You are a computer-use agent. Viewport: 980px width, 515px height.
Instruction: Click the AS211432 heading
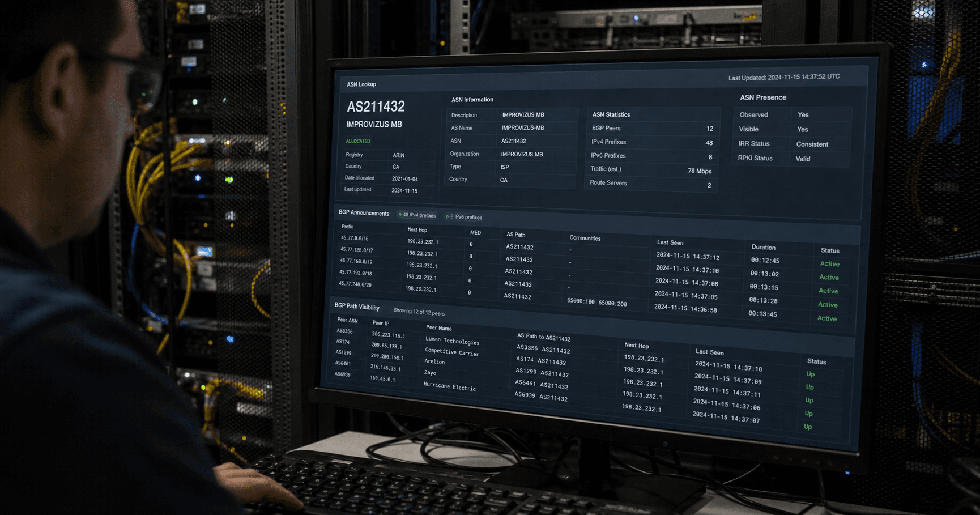(x=376, y=107)
